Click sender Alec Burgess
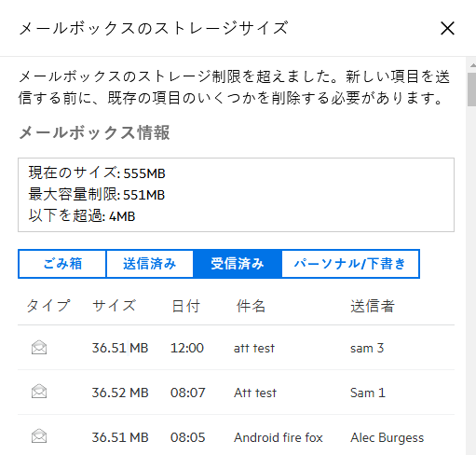This screenshot has height=455, width=476. (x=388, y=437)
